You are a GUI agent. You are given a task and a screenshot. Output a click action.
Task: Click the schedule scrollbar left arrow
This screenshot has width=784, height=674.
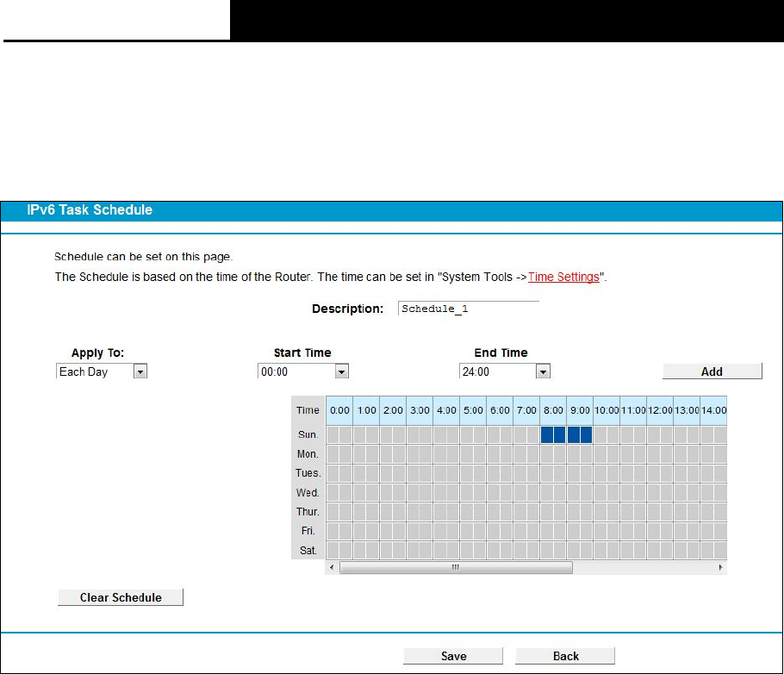[332, 567]
